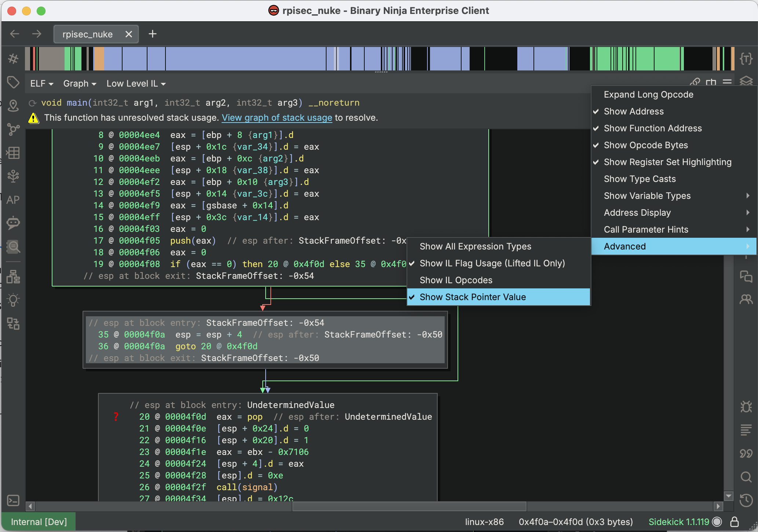Screen dimensions: 758x532
Task: Open the hamburger options menu
Action: (x=727, y=82)
